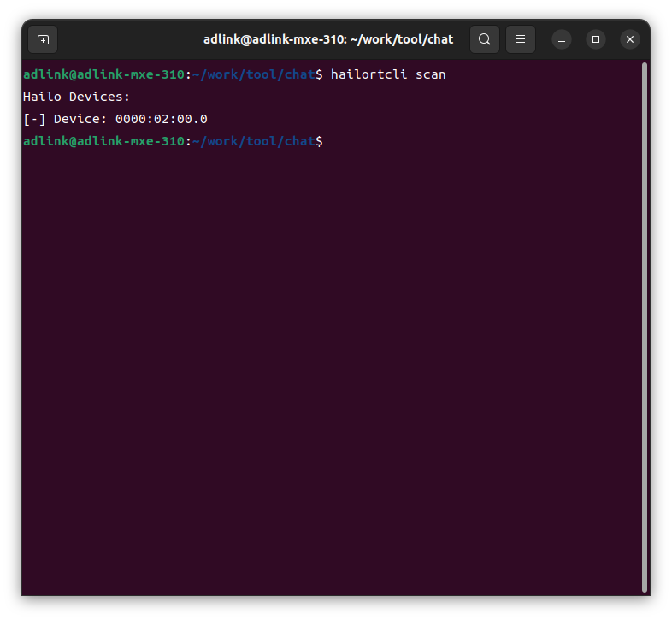
Task: Minimize the terminal window
Action: (562, 40)
